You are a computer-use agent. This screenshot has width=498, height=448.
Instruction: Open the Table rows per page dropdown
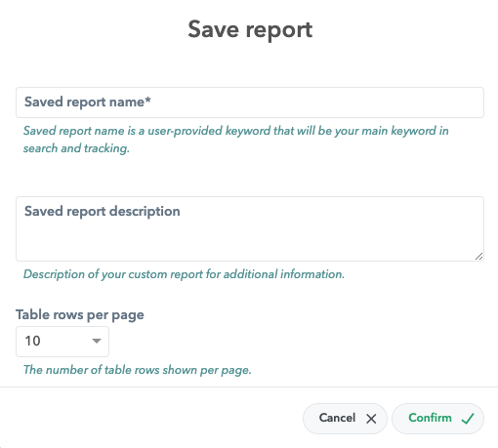click(62, 342)
